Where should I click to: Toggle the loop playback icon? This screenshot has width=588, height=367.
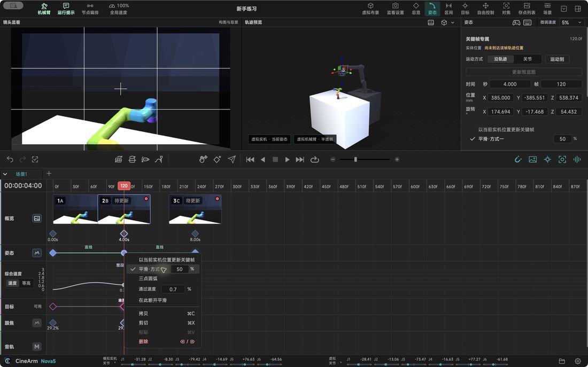click(315, 159)
